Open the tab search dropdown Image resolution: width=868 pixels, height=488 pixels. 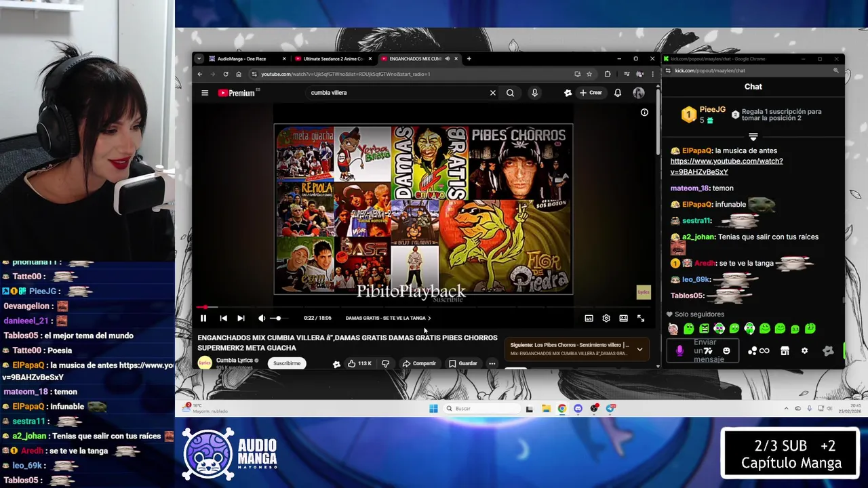tap(200, 59)
